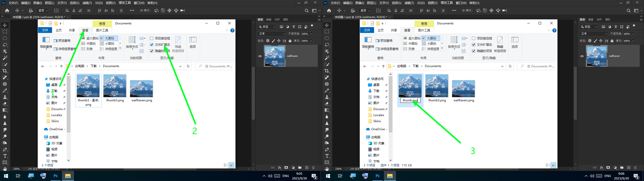Open the 正常 blend mode dropdown in right Layers panel
Screen dimensions: 644x181
[x=594, y=34]
